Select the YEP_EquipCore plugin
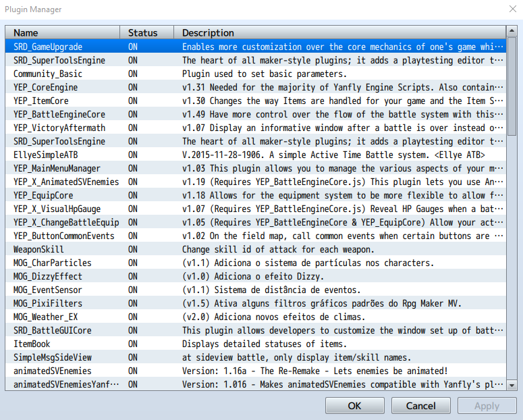Image resolution: width=523 pixels, height=420 pixels. click(x=256, y=195)
